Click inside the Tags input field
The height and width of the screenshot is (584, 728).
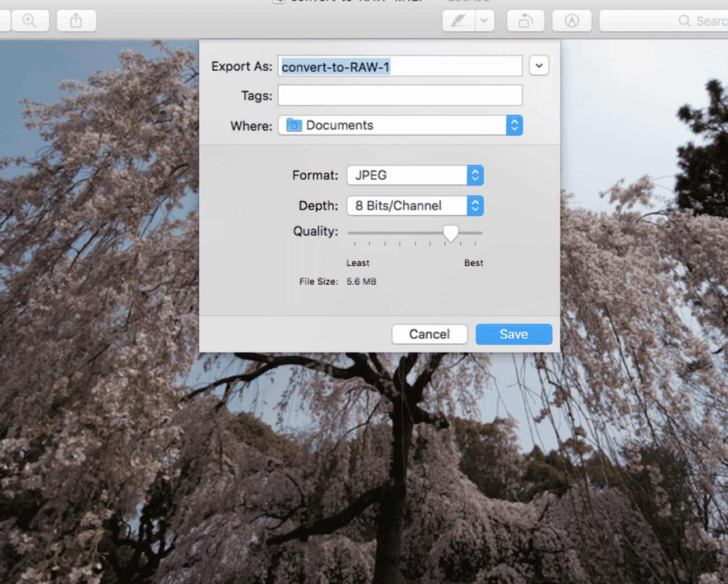pyautogui.click(x=399, y=95)
